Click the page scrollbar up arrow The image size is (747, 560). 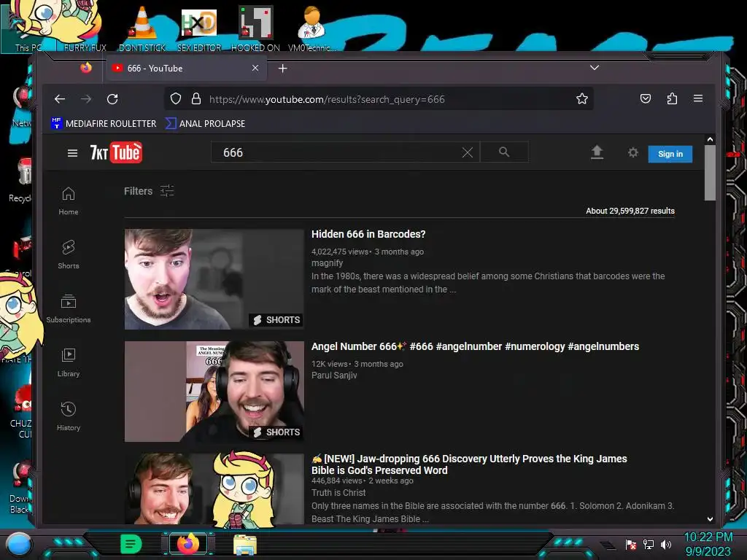710,139
